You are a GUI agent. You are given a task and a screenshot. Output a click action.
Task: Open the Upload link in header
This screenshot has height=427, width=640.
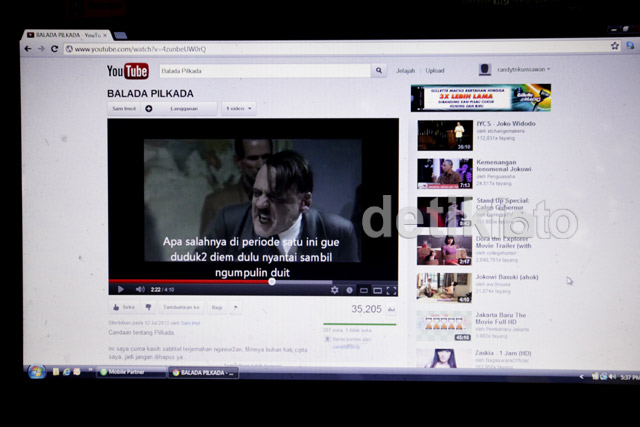click(435, 71)
